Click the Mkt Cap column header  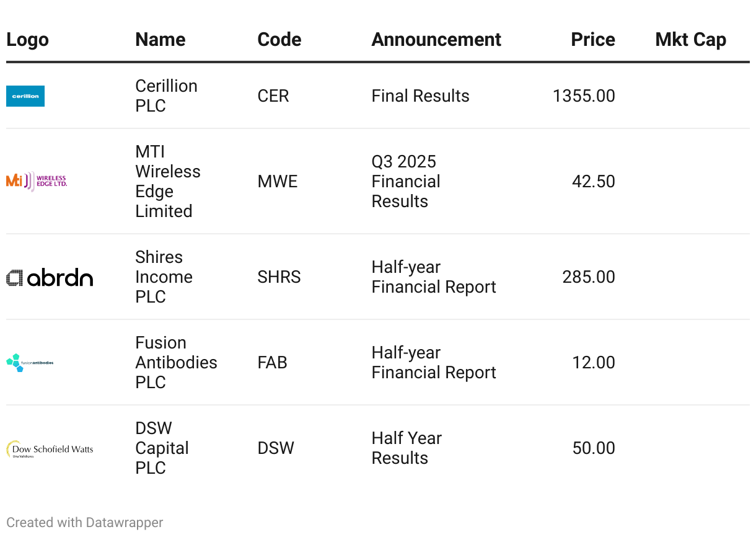690,40
